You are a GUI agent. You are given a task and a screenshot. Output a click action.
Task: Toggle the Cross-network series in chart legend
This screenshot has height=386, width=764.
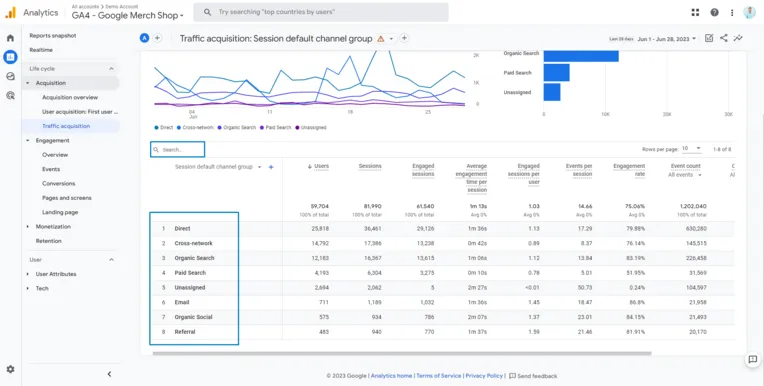tap(195, 128)
